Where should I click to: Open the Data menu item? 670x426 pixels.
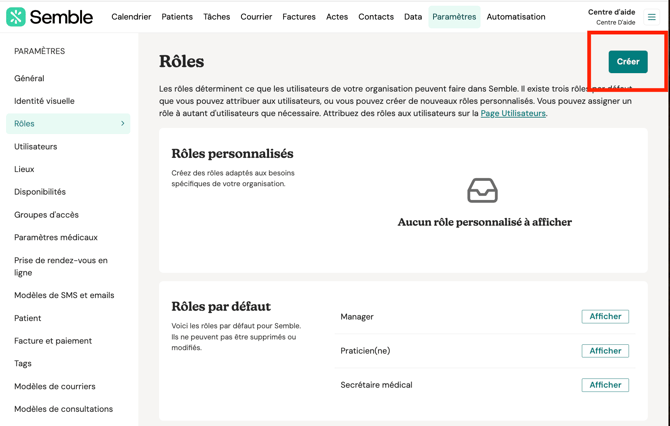(x=413, y=17)
